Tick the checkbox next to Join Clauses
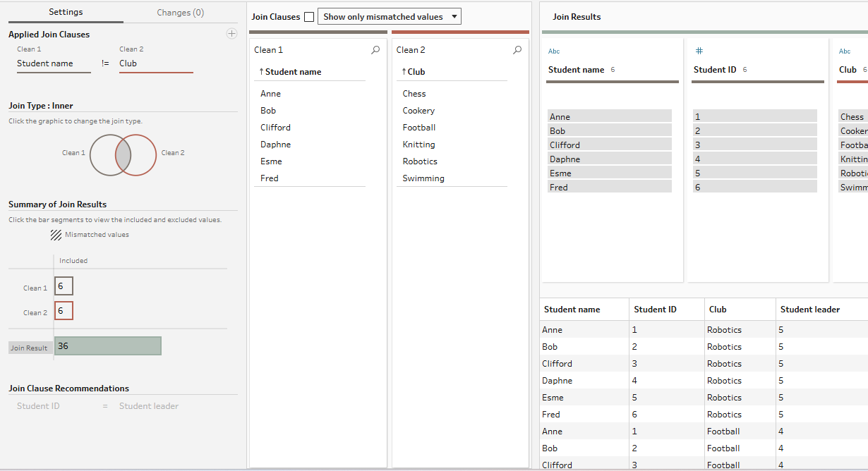The height and width of the screenshot is (471, 868). point(309,17)
